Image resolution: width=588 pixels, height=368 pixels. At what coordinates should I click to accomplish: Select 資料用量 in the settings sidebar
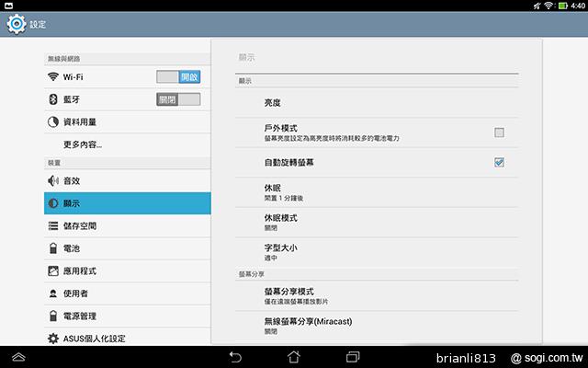coord(128,122)
